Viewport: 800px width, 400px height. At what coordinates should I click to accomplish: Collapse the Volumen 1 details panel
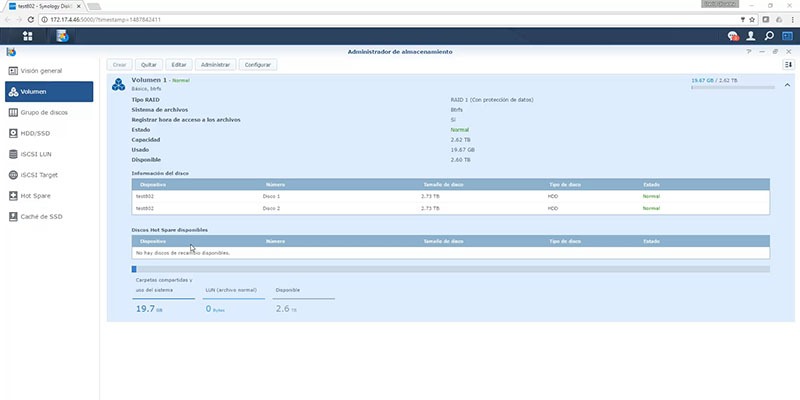787,85
